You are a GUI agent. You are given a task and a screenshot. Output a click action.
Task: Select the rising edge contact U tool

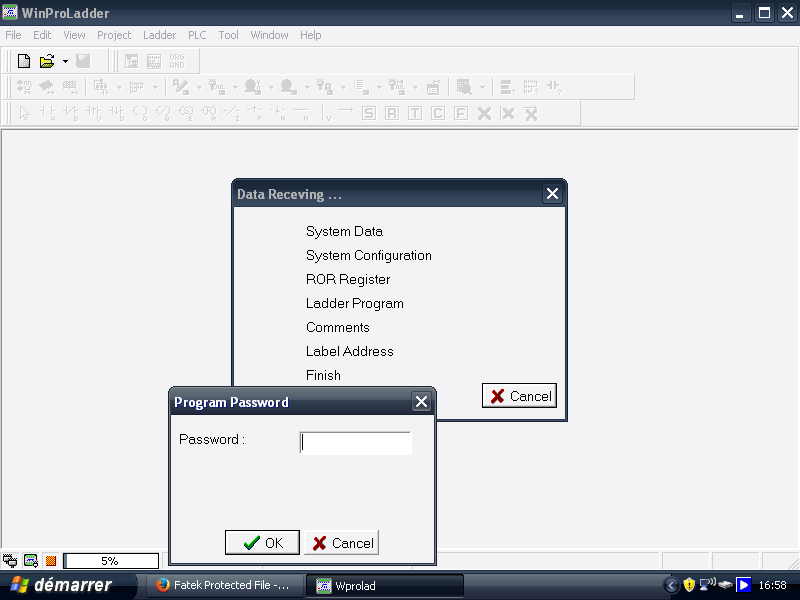tap(94, 113)
